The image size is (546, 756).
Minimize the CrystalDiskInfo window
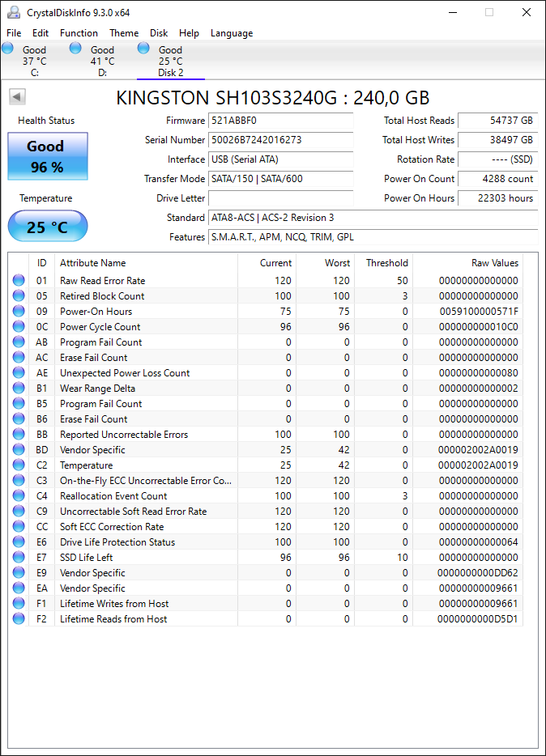point(453,12)
